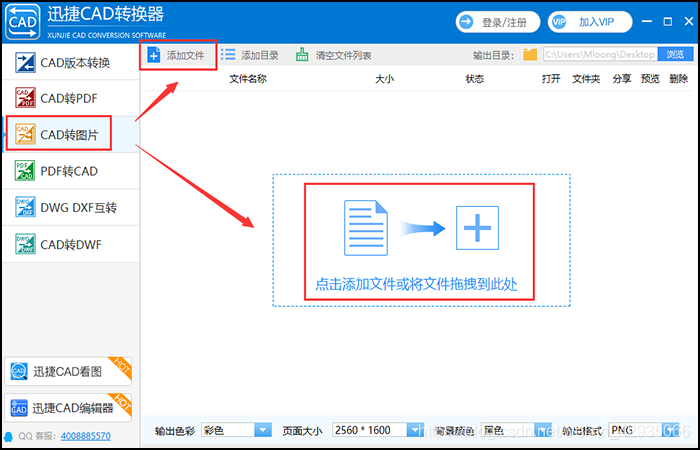The image size is (700, 450).
Task: Click the CAD版本转换 sidebar icon
Action: click(x=25, y=62)
